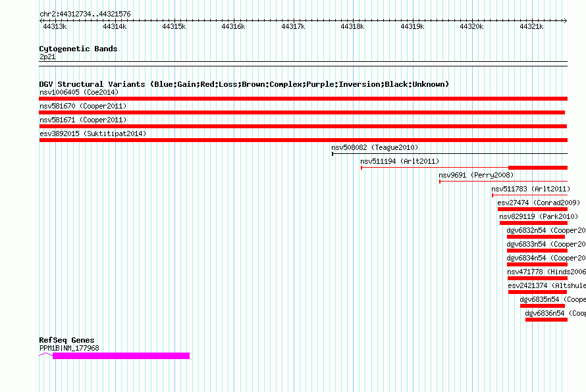Select the red bar under nsv829119
This screenshot has height=392, width=586.
[534, 223]
